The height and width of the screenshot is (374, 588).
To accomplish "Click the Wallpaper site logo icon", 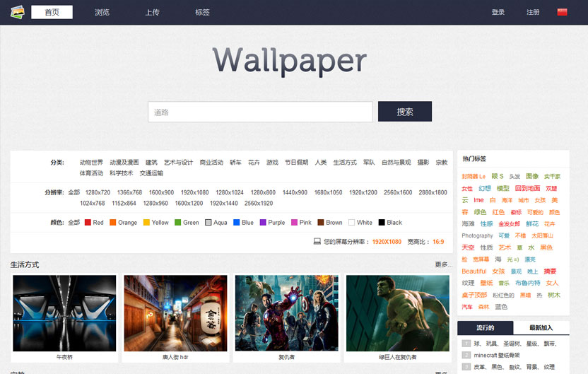I will click(17, 12).
